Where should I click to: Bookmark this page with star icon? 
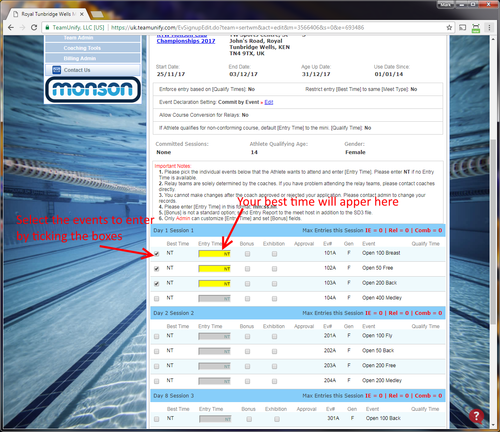[x=449, y=28]
